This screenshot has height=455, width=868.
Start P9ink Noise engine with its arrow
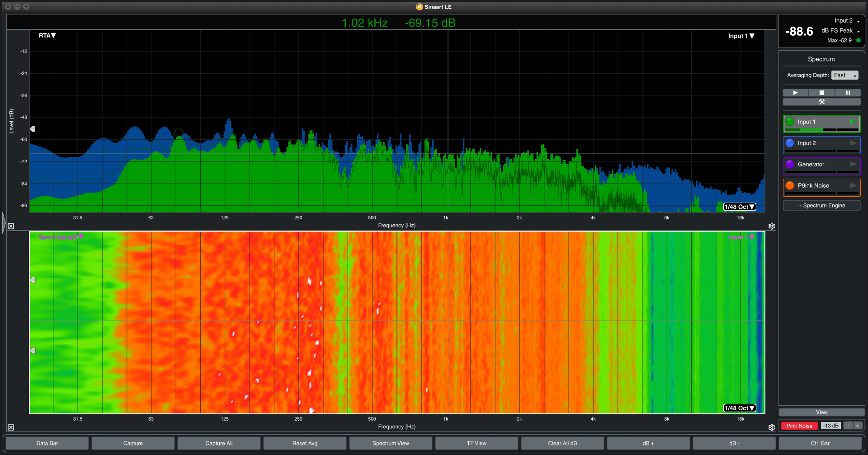click(x=853, y=185)
